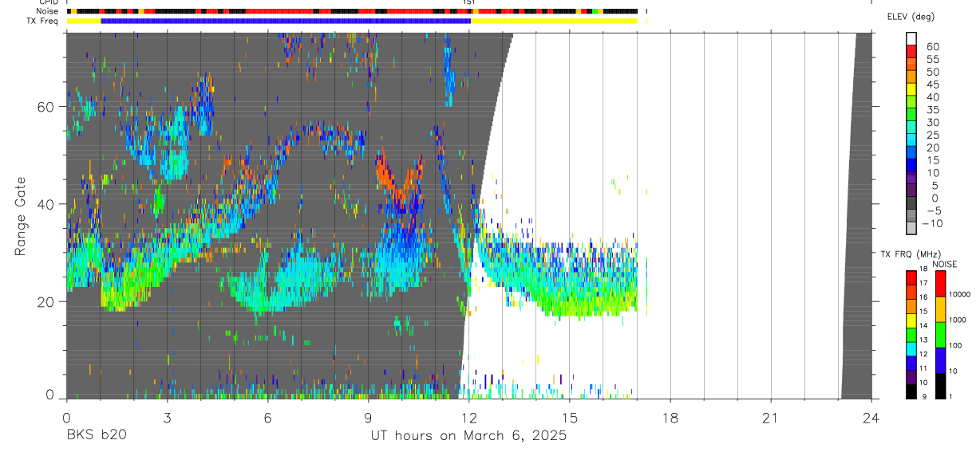Screen dimensions: 980x452
Task: Click the '18' hour tick on the x-axis
Action: point(670,418)
